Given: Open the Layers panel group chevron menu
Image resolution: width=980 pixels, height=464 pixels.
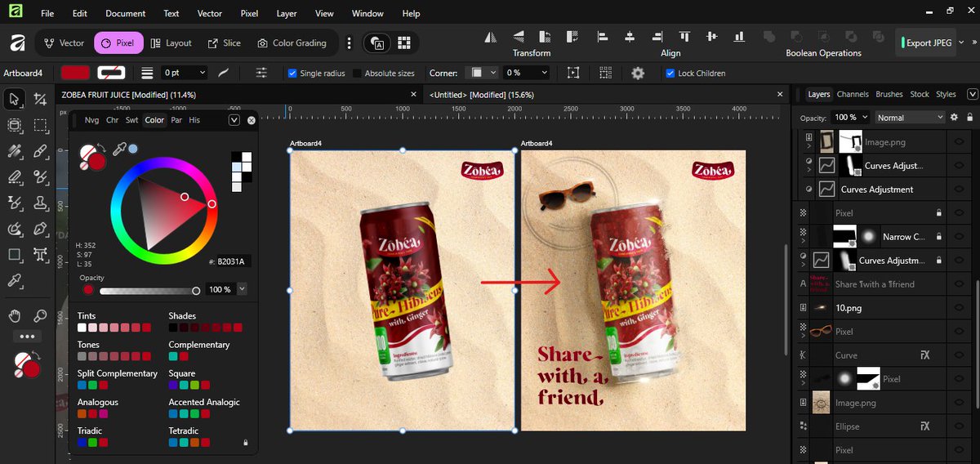Looking at the screenshot, I should [x=972, y=94].
